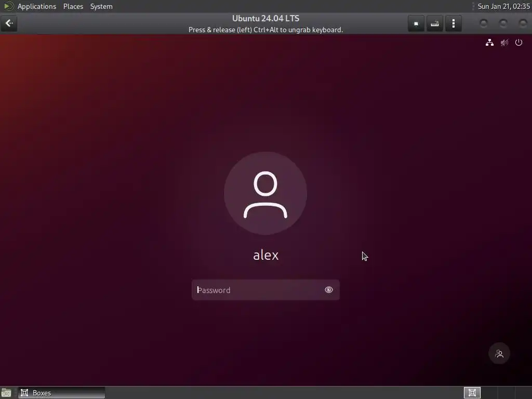Screen dimensions: 532x399
Task: Open the send keyboard shortcut menu
Action: tap(435, 23)
